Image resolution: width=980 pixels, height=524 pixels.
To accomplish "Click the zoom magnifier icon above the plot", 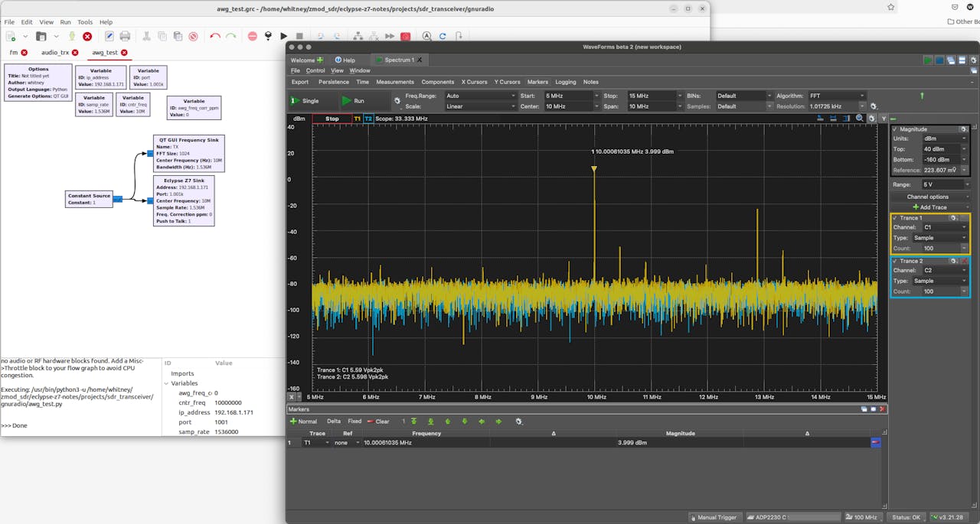I will pyautogui.click(x=860, y=119).
